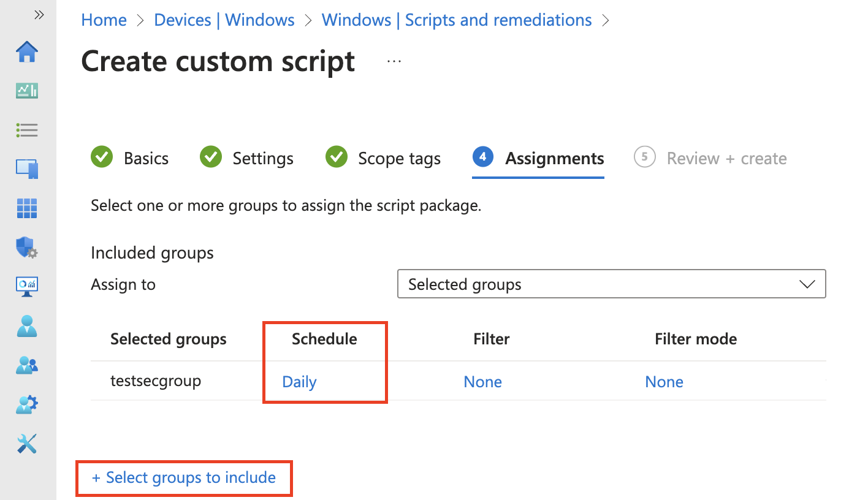868x500 pixels.
Task: Open All services list icon
Action: point(27,130)
